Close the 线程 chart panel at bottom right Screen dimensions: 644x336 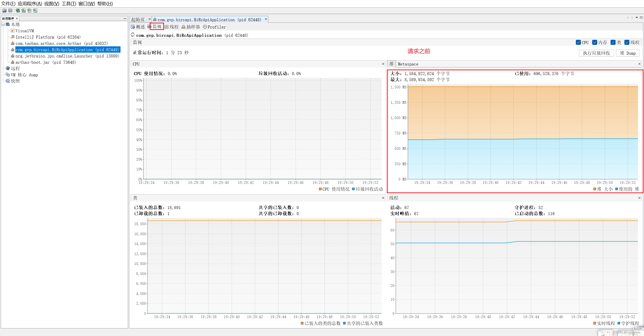[x=639, y=198]
